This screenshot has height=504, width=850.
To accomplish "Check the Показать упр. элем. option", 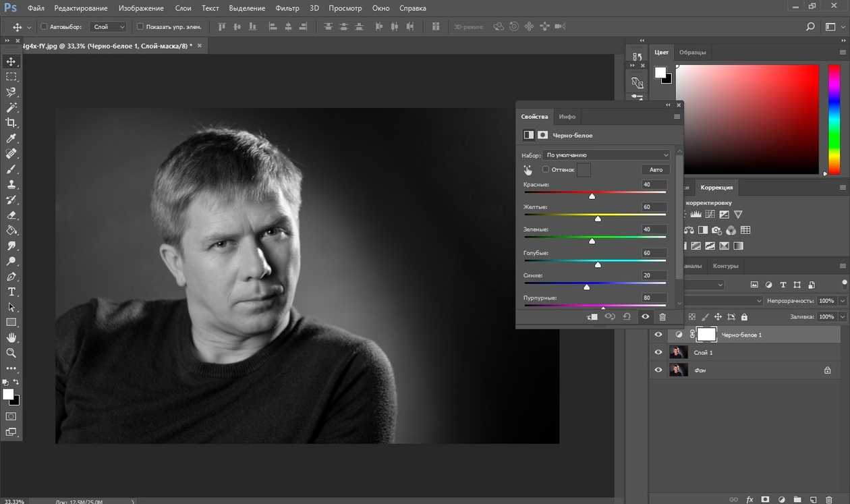I will [x=140, y=27].
